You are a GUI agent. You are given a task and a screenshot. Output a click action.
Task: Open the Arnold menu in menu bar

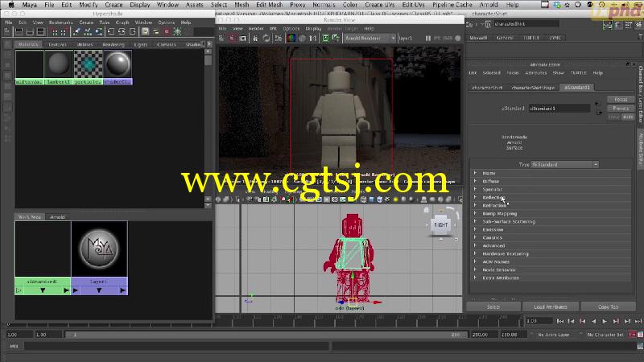[x=489, y=5]
